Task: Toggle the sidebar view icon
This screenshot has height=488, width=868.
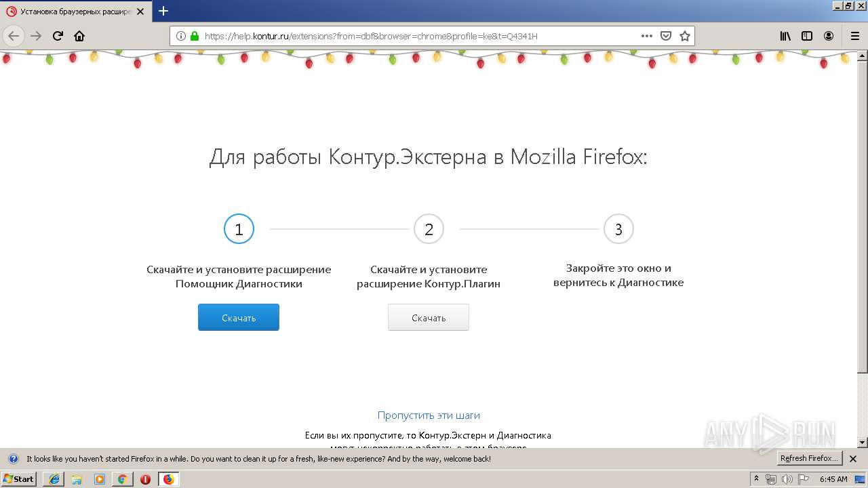Action: [807, 36]
